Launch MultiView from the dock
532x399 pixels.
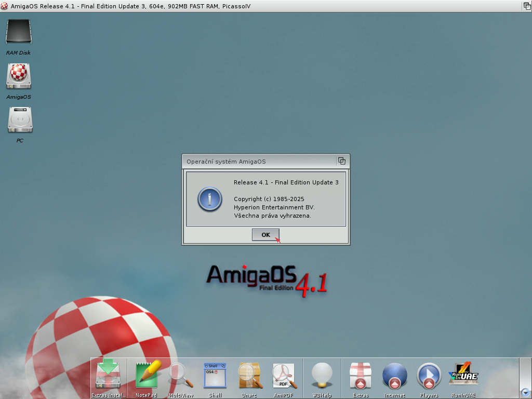[x=181, y=375]
